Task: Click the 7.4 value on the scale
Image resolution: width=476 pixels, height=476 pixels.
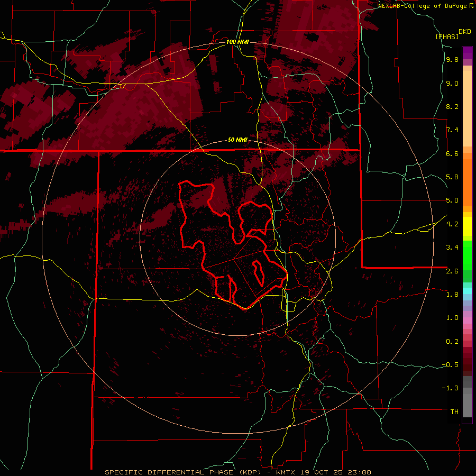Action: click(452, 130)
